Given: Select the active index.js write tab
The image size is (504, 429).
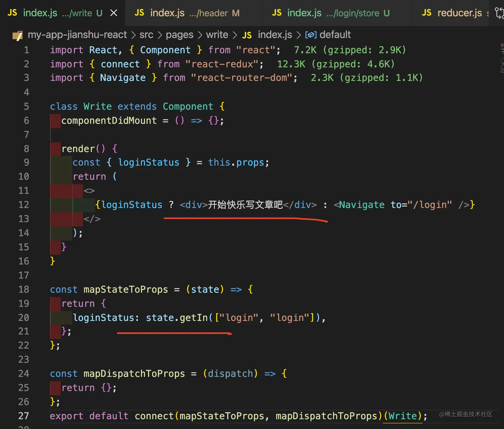Looking at the screenshot, I should [x=62, y=13].
